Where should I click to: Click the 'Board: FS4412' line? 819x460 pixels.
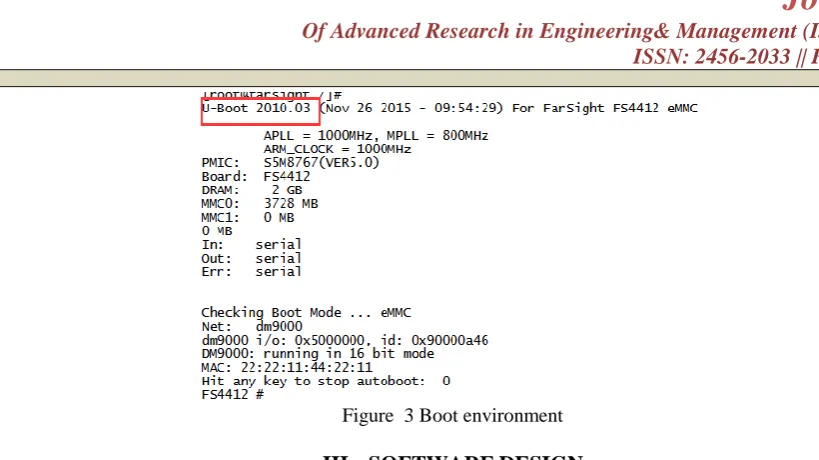(256, 176)
